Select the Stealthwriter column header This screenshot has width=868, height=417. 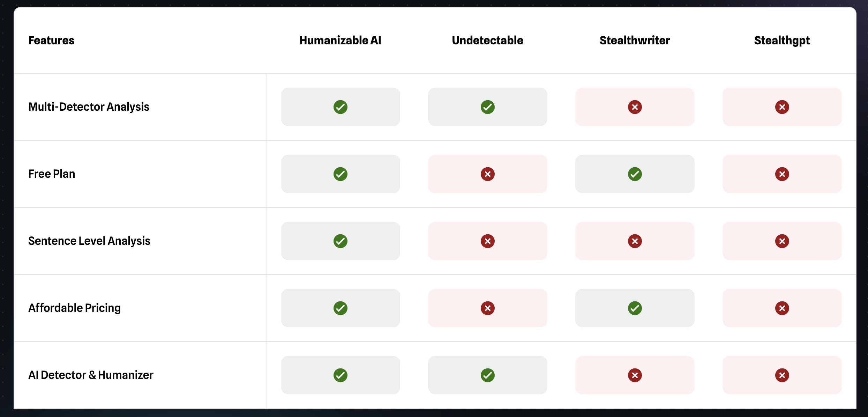pyautogui.click(x=635, y=41)
